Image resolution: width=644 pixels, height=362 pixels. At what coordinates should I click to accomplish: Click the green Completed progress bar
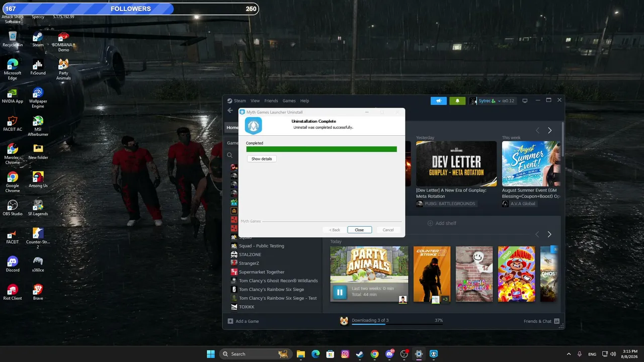tap(321, 149)
